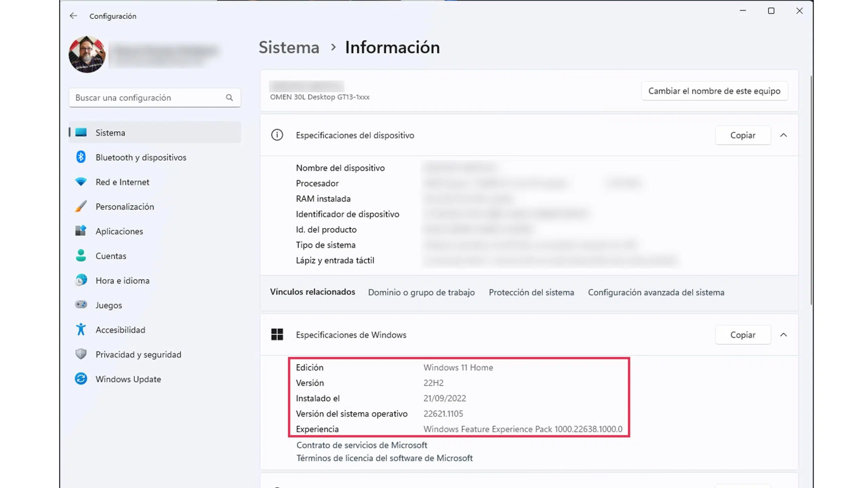This screenshot has height=488, width=868.
Task: Open Términos de licencia del software de Microsoft
Action: pyautogui.click(x=384, y=458)
